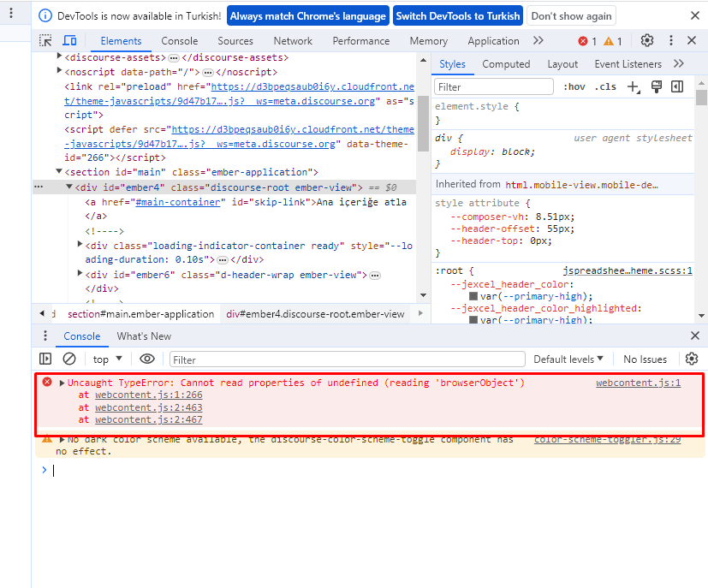Select the Event Listeners tab

[x=628, y=64]
